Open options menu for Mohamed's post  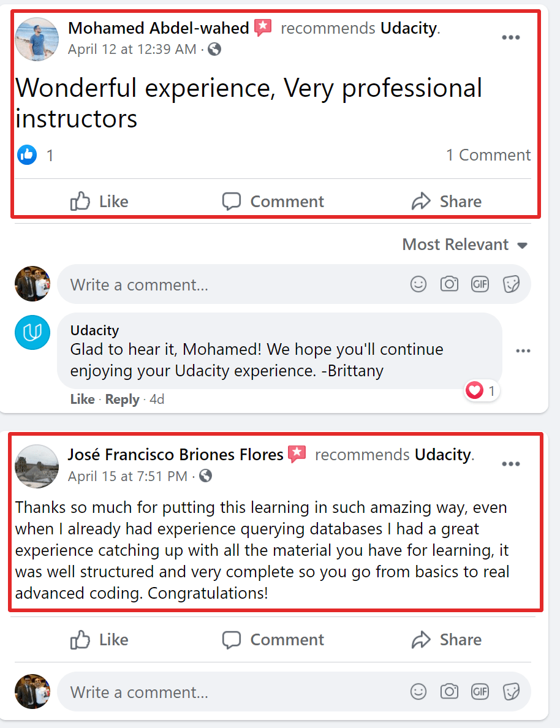pos(511,37)
